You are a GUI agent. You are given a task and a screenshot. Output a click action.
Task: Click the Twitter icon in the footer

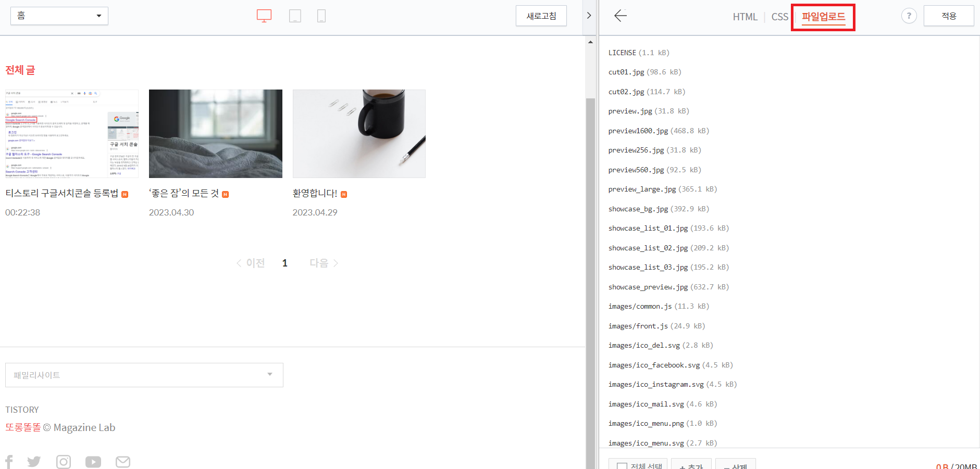tap(34, 462)
